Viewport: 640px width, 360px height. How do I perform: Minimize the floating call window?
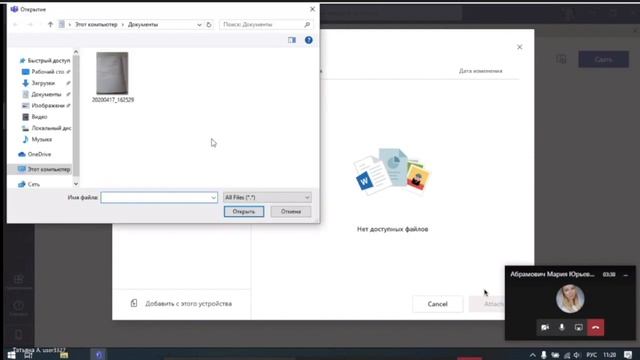[626, 275]
